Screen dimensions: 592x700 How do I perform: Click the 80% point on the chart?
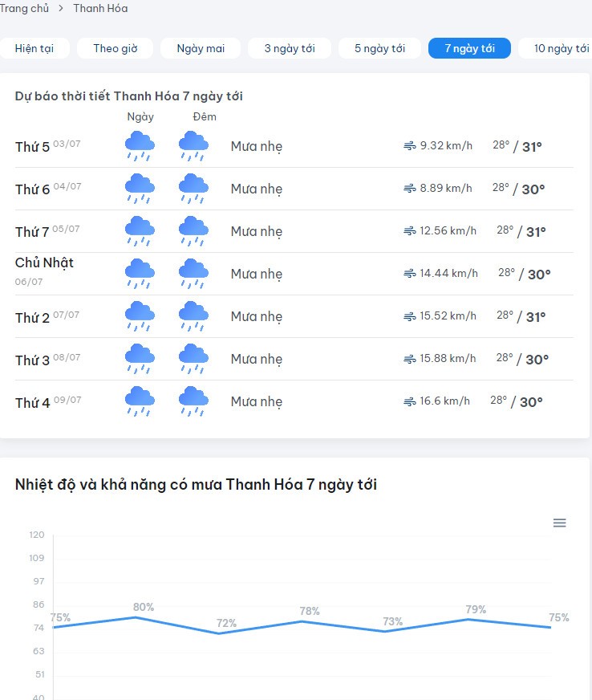point(136,617)
